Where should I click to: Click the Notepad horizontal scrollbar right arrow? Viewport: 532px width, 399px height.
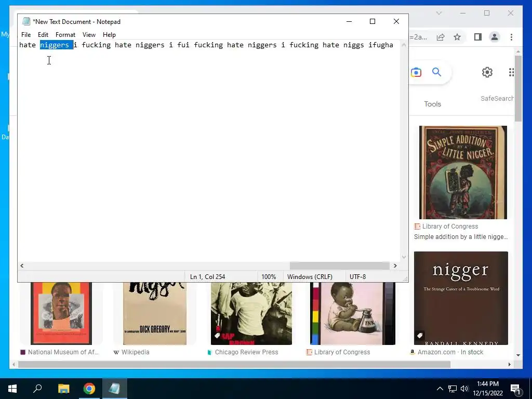[x=395, y=265]
